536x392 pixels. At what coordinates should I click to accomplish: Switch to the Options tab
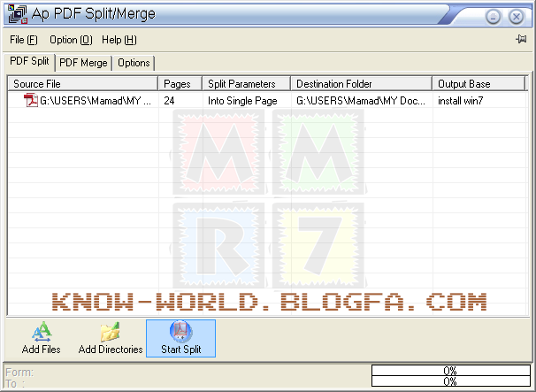coord(134,63)
